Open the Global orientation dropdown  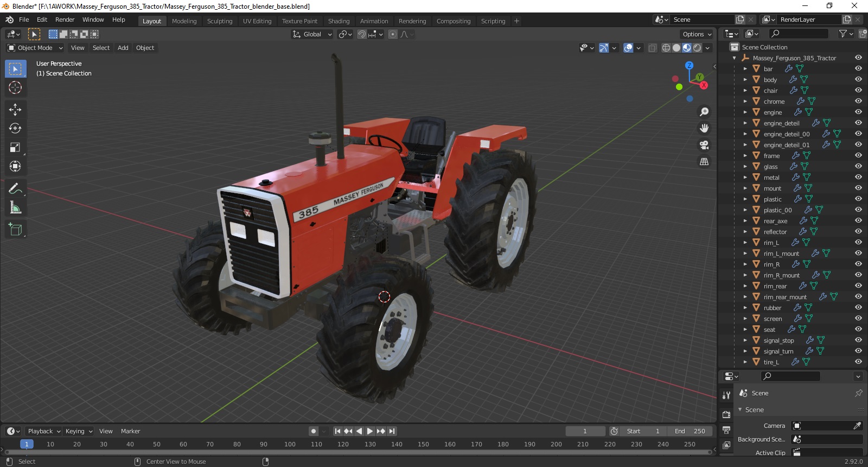click(x=312, y=34)
